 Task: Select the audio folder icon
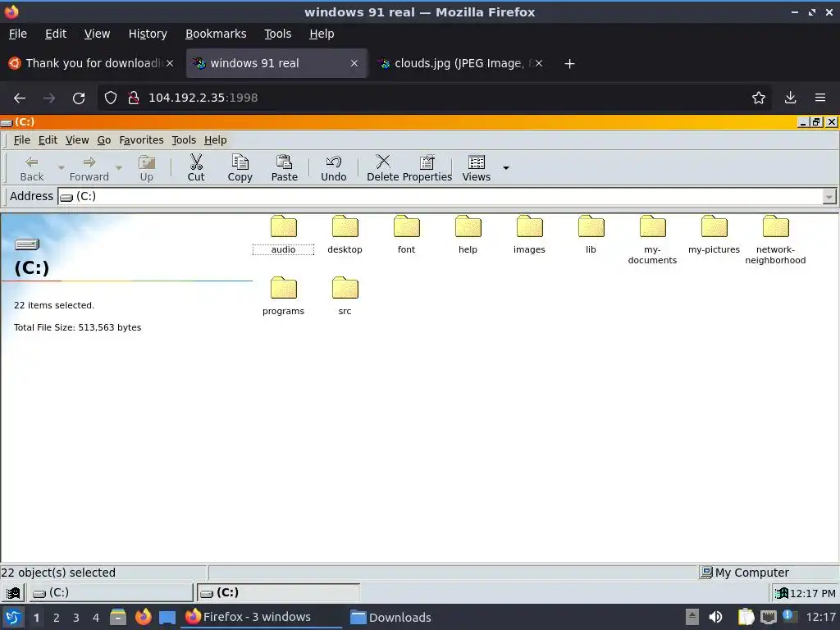[x=283, y=226]
